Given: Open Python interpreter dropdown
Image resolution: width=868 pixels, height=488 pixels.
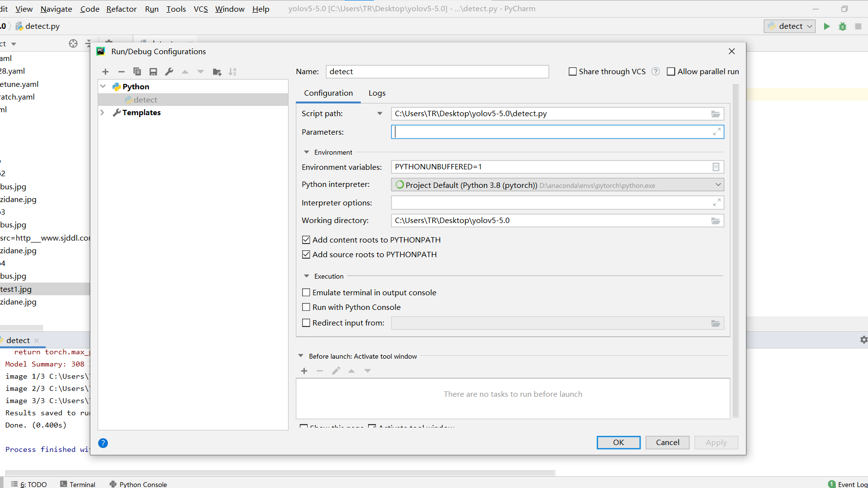Looking at the screenshot, I should pyautogui.click(x=718, y=184).
